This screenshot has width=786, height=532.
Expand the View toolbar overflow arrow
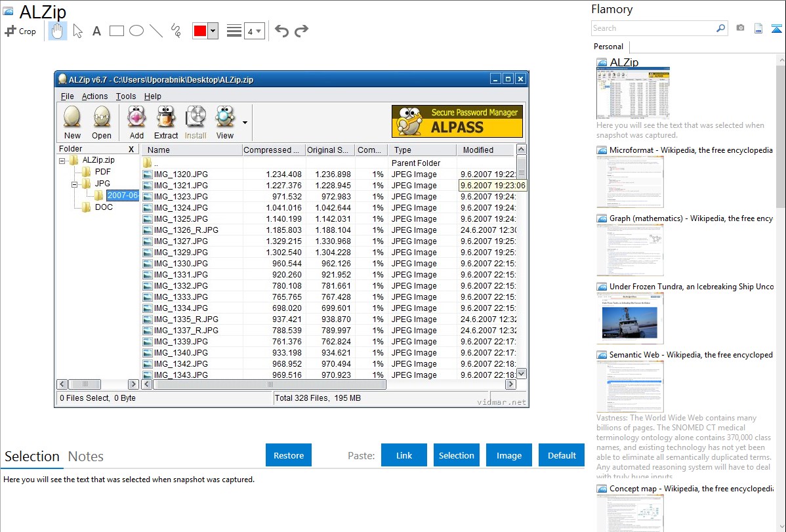[245, 123]
